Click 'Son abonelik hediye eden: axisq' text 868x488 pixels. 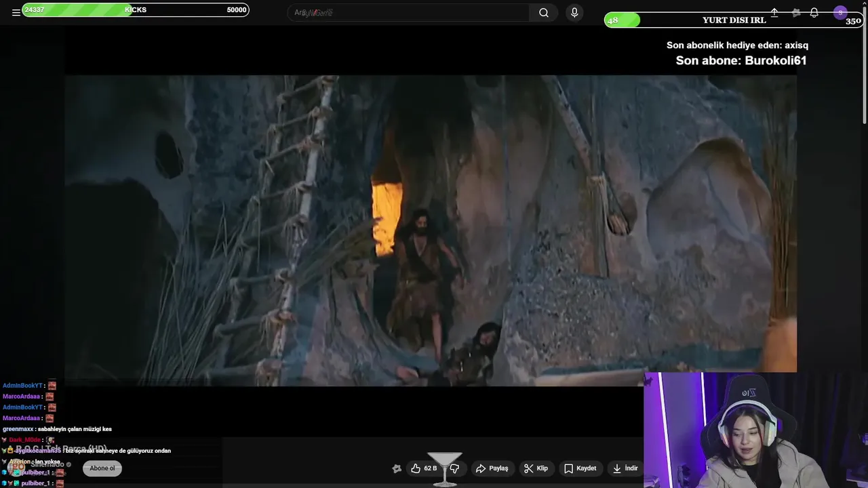coord(737,45)
